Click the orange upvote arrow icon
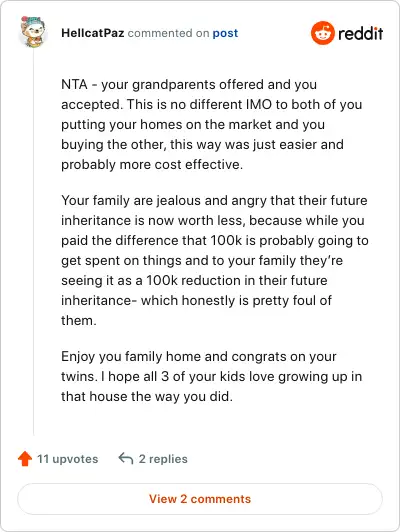The height and width of the screenshot is (532, 400). [x=25, y=458]
